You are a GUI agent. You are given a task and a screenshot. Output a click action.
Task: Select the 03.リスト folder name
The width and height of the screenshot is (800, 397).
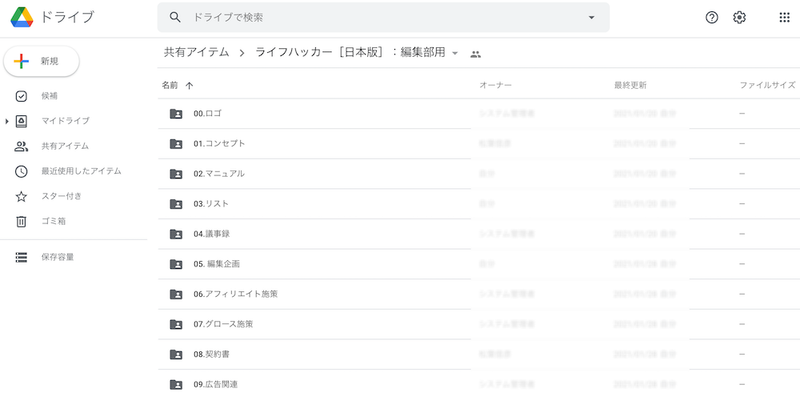[211, 204]
